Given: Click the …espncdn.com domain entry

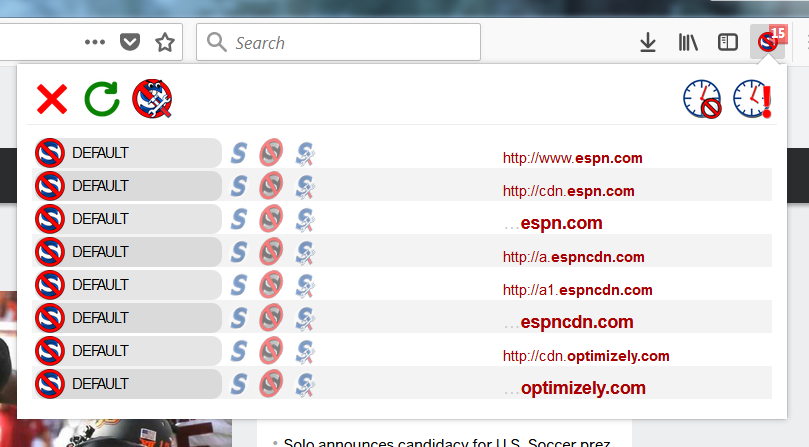Looking at the screenshot, I should [569, 322].
